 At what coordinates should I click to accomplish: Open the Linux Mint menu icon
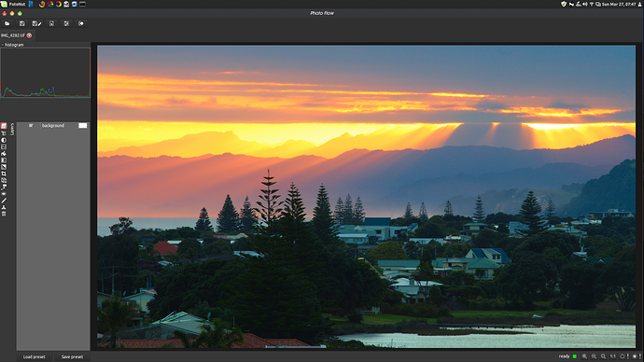(x=4, y=4)
